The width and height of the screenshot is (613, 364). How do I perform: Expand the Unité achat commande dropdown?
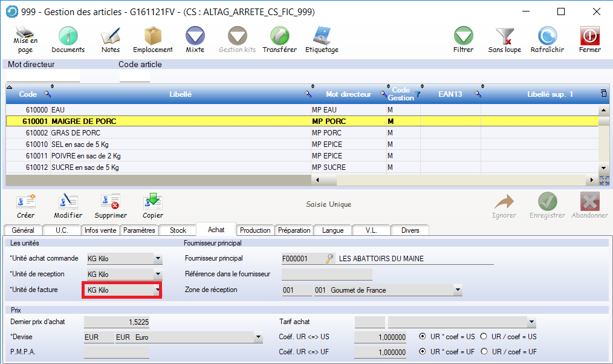tap(158, 259)
